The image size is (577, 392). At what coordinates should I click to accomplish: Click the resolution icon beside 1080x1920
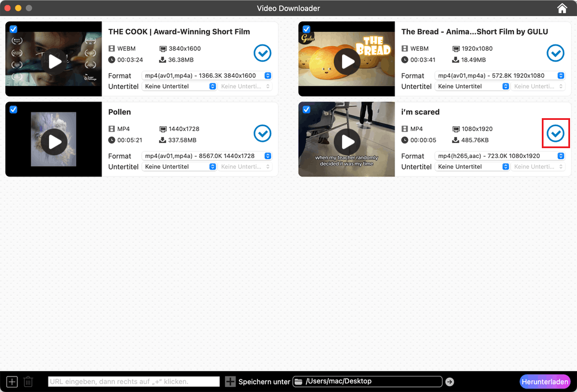pyautogui.click(x=456, y=129)
